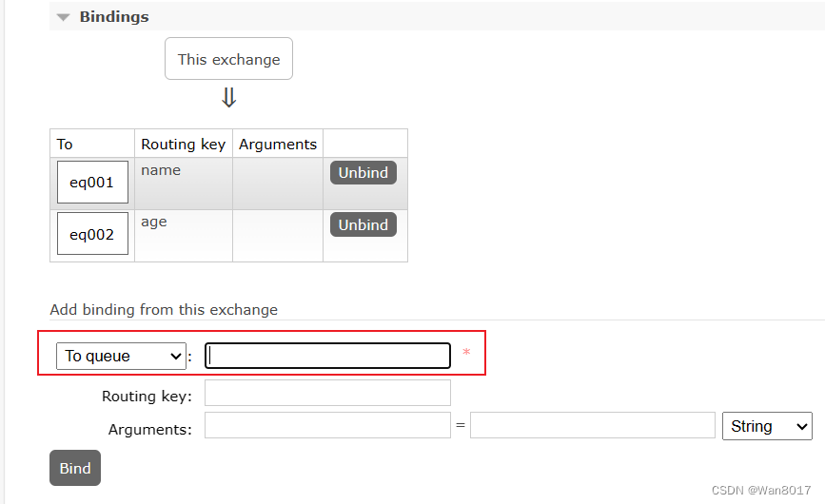Click the Bindings section heading
The height and width of the screenshot is (504, 825).
click(114, 17)
